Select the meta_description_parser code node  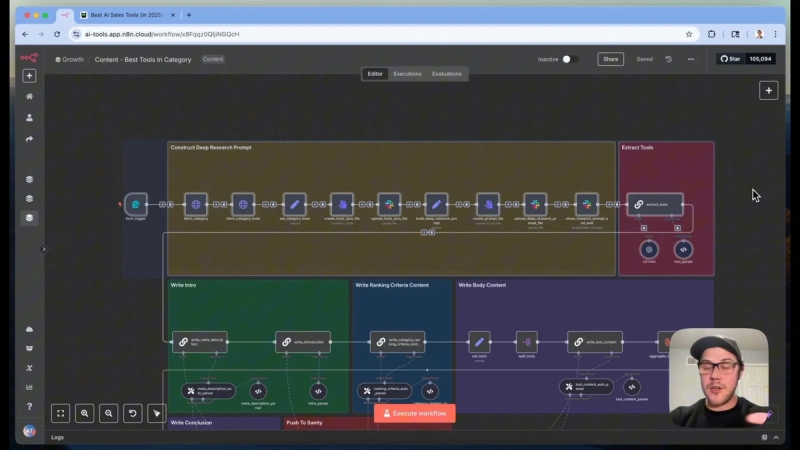coord(258,391)
